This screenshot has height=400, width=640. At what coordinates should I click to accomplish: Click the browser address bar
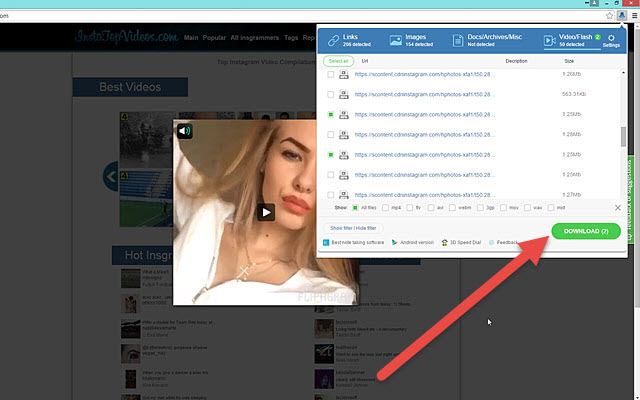pos(302,16)
